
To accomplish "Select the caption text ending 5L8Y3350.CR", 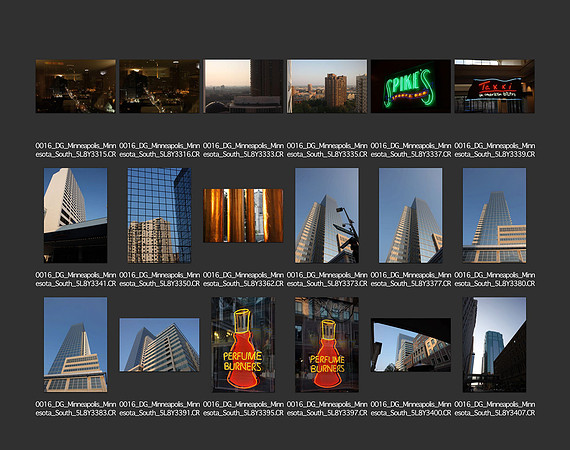I will click(x=160, y=279).
